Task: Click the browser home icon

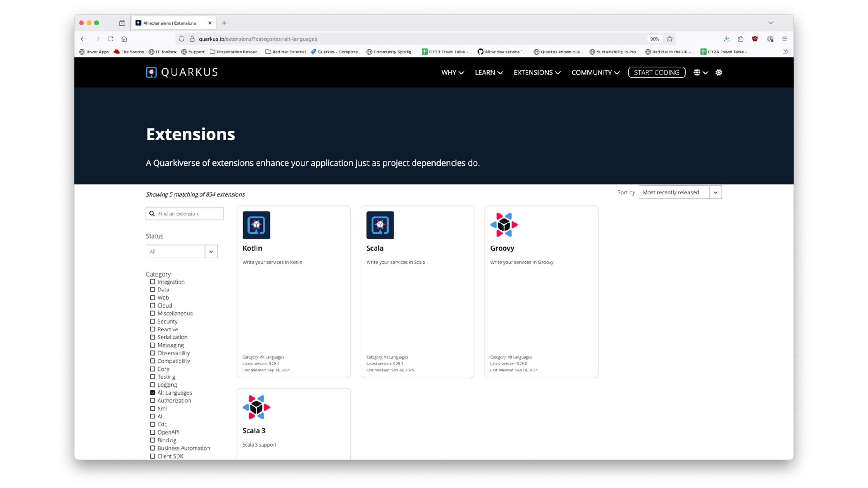Action: [124, 39]
